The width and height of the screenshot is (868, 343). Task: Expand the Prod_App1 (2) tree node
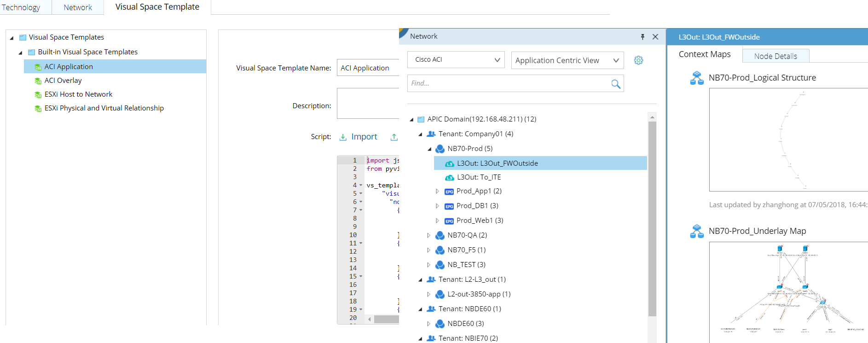pos(437,191)
